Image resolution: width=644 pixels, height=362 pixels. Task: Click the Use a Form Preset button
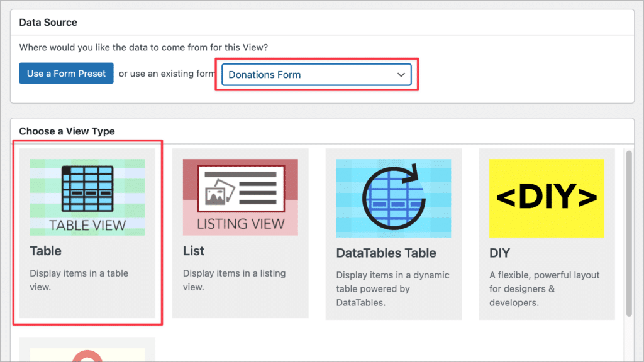66,73
